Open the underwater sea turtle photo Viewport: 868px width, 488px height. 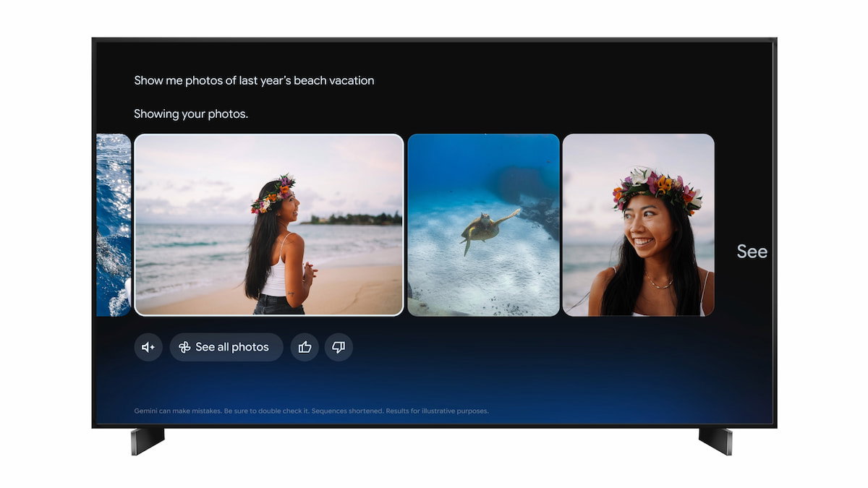pos(484,224)
